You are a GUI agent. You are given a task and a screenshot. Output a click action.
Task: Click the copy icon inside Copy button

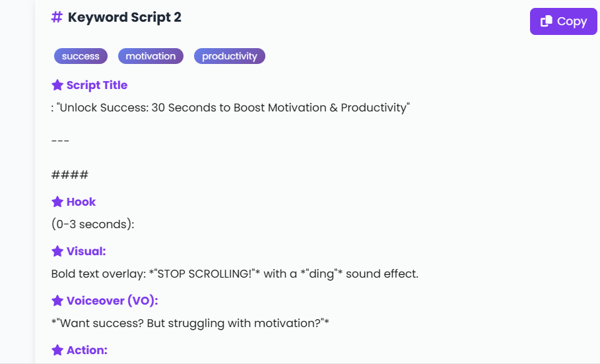547,21
